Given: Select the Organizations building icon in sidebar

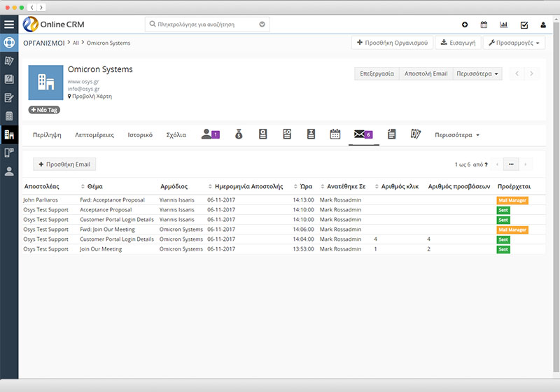Looking at the screenshot, I should pos(9,134).
